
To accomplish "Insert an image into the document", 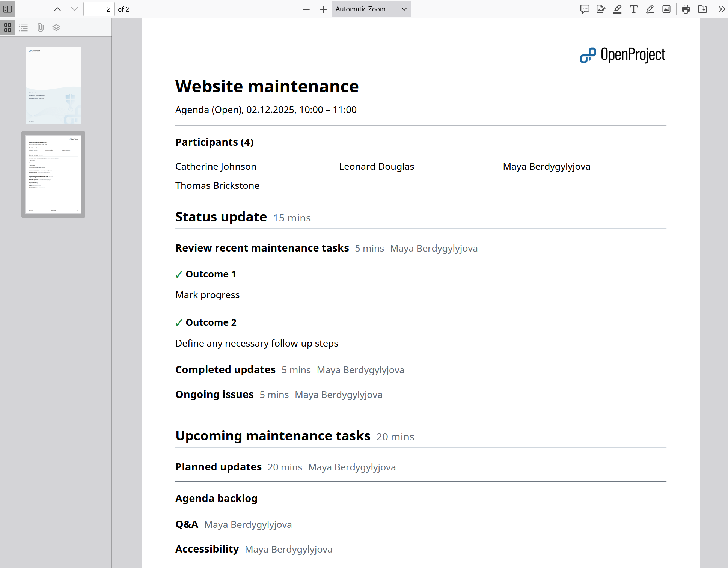I will click(666, 9).
